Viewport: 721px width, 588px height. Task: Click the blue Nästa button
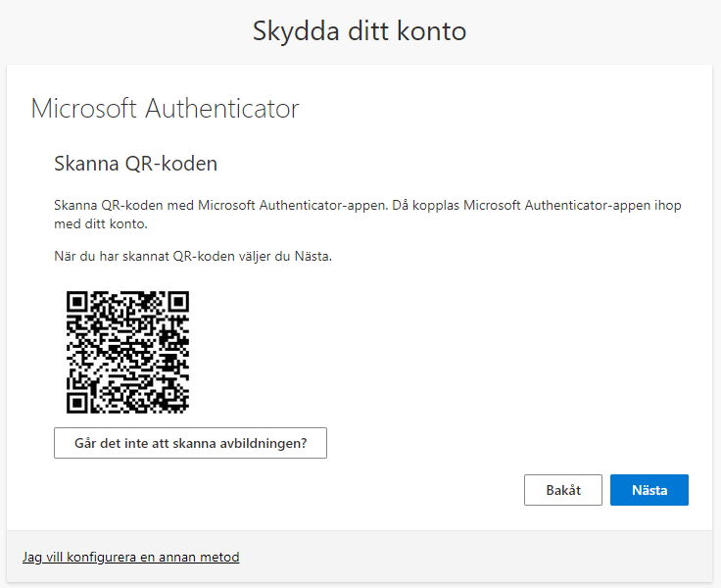[649, 490]
